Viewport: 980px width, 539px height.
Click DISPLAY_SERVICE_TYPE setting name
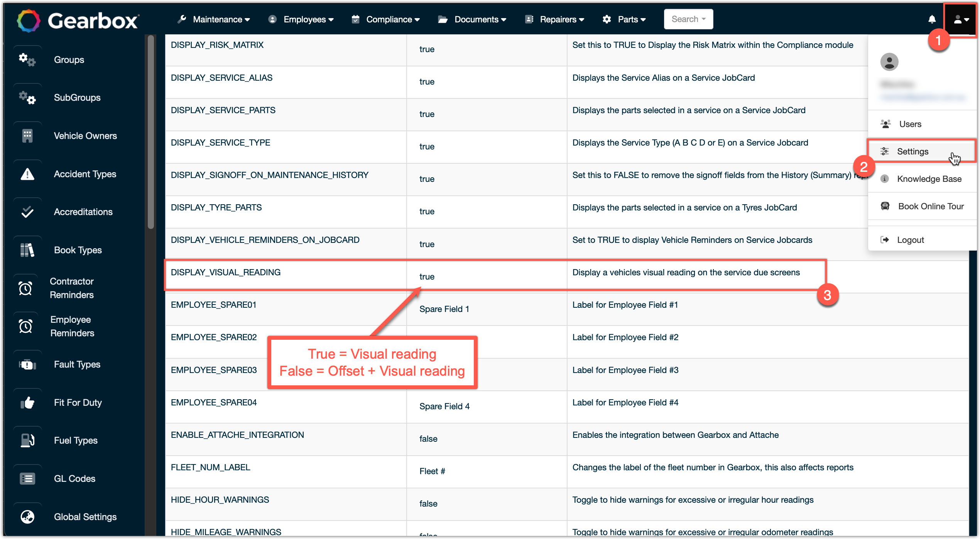tap(220, 142)
